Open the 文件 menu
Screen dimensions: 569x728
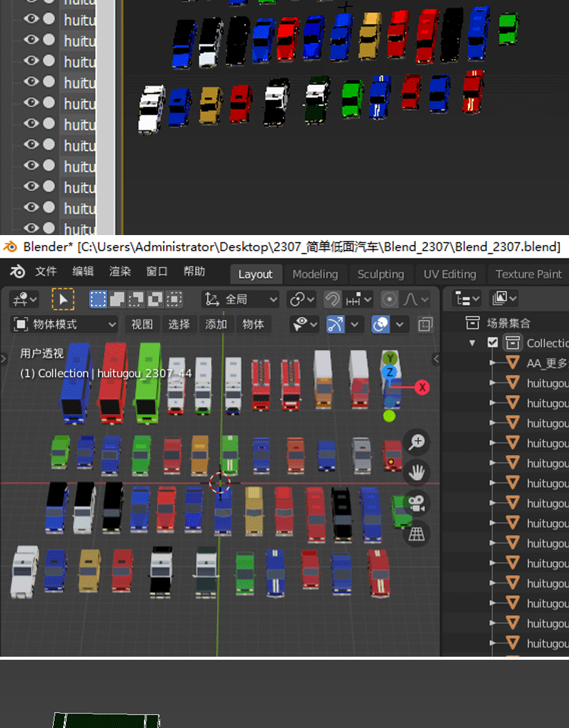[x=46, y=272]
